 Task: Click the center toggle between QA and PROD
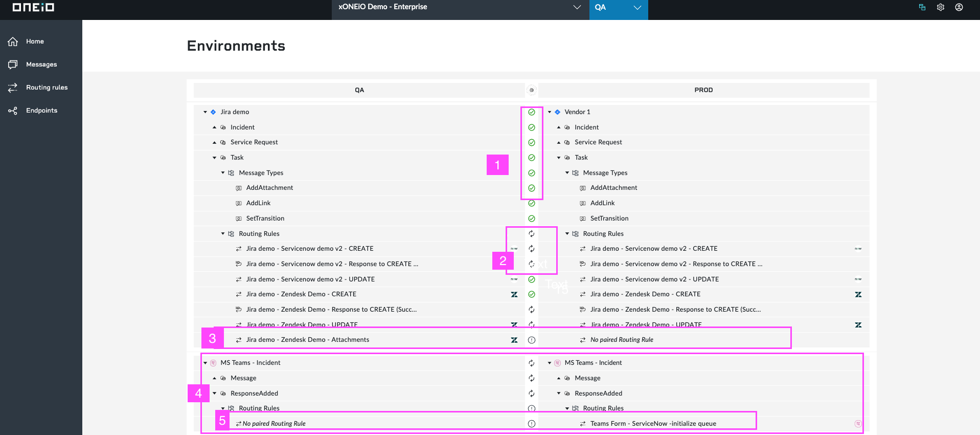(532, 90)
